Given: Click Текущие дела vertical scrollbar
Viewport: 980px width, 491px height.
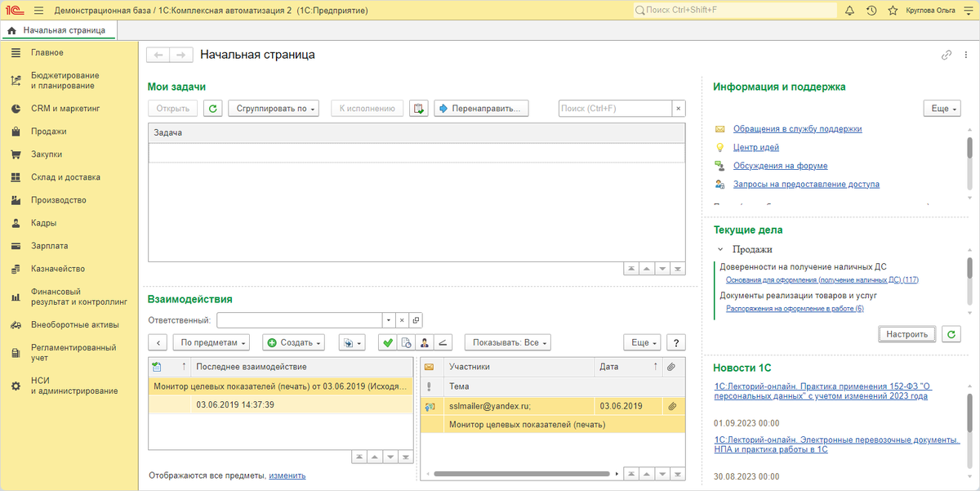Looking at the screenshot, I should 969,268.
